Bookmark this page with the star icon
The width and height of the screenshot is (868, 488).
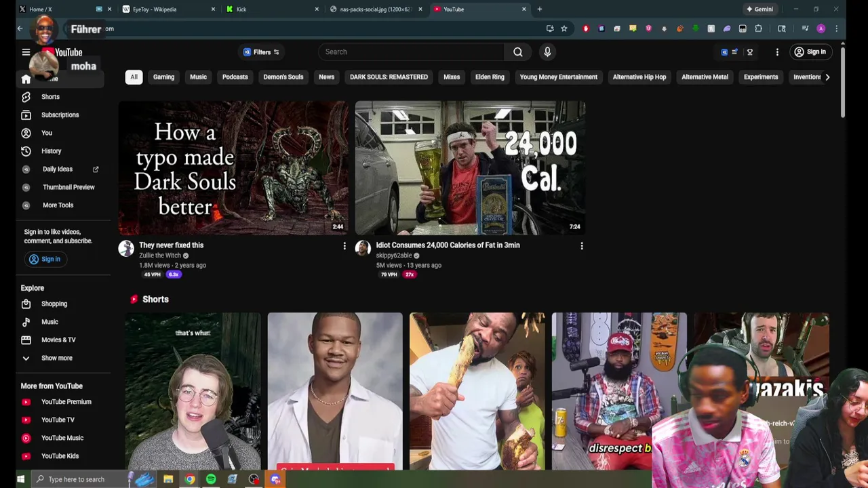tap(564, 28)
